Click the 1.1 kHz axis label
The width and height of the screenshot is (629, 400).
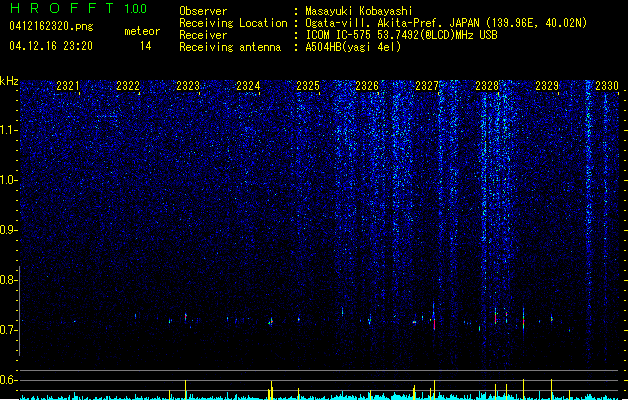(x=9, y=130)
